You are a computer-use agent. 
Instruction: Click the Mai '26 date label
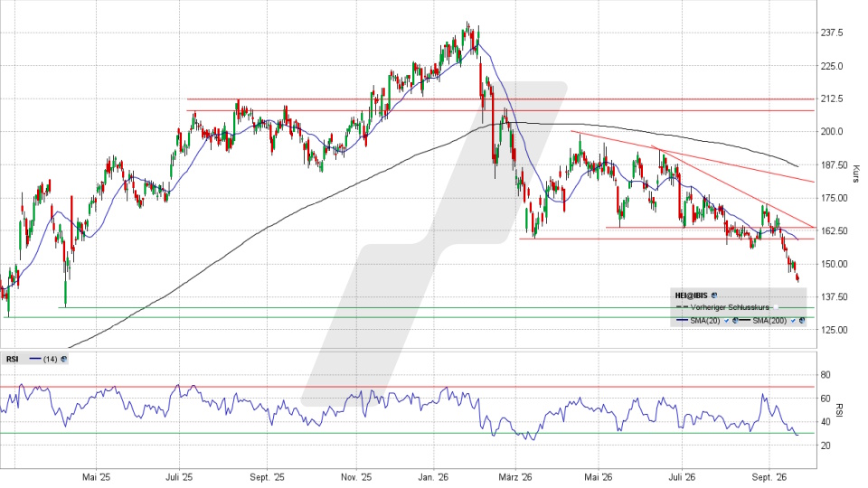pyautogui.click(x=599, y=477)
